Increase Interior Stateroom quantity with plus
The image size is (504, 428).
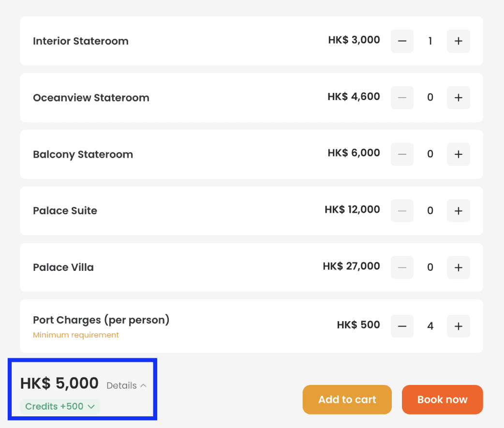click(458, 41)
